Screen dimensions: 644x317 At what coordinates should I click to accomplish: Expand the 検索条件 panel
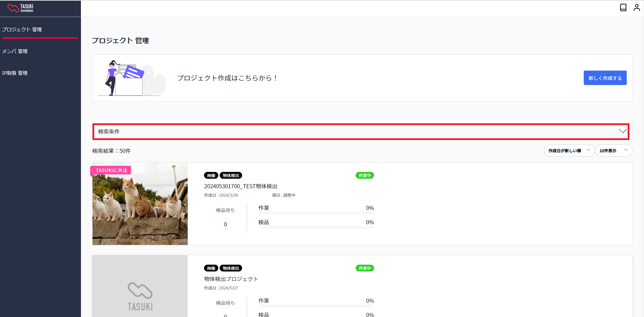(x=360, y=131)
